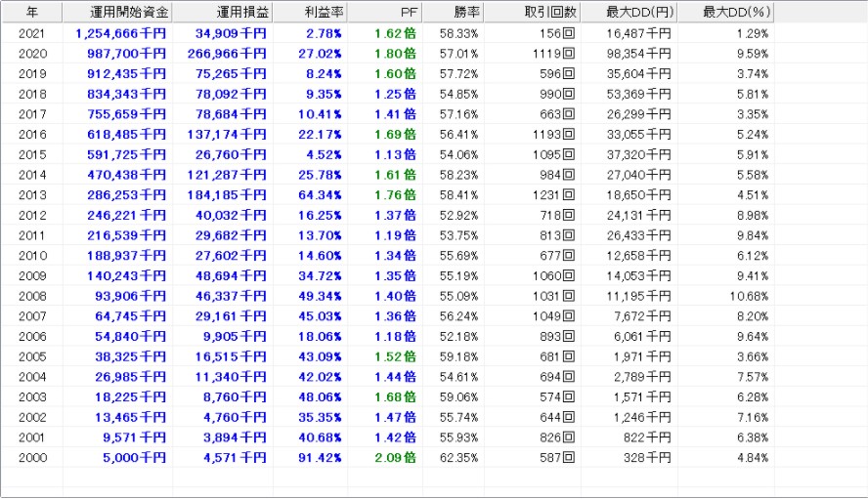The width and height of the screenshot is (868, 499).
Task: Click the 年 column header
Action: click(31, 12)
